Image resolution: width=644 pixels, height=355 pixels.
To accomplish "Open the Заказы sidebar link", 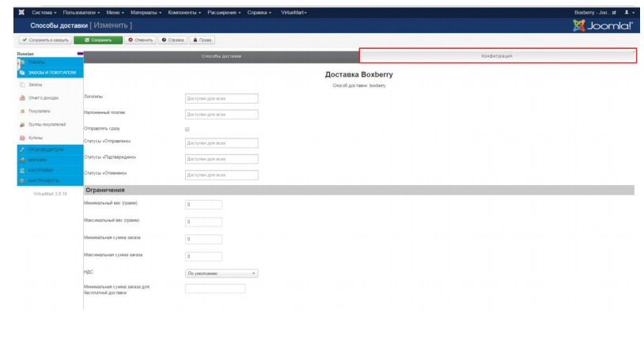I will pos(36,85).
